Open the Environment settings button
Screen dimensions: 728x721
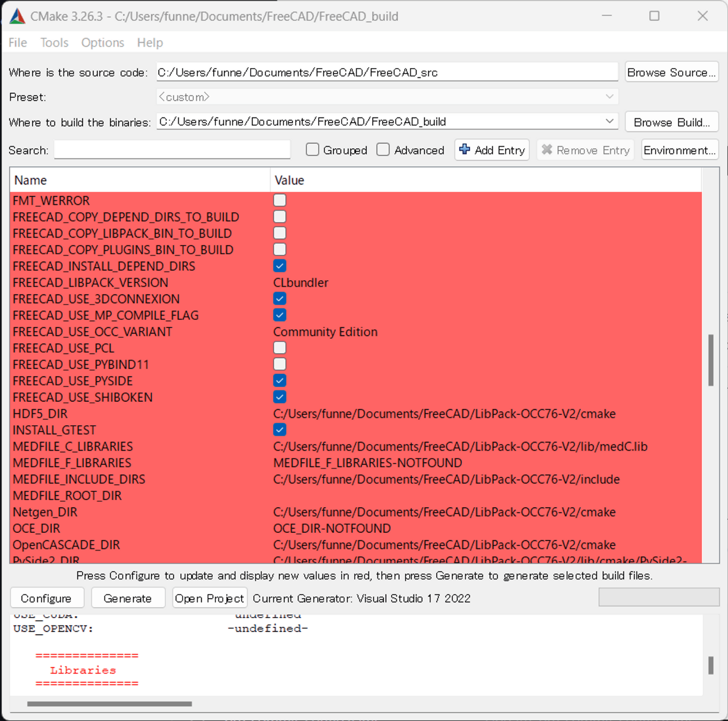680,150
